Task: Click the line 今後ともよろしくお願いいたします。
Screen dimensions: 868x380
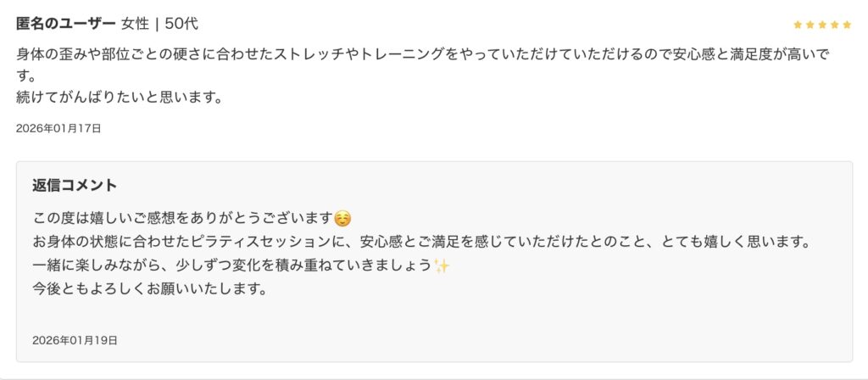Action: click(149, 289)
